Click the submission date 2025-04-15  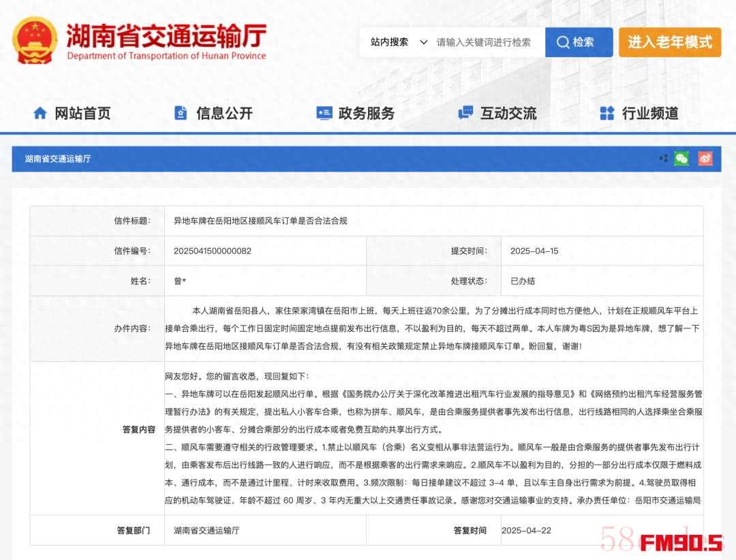534,251
